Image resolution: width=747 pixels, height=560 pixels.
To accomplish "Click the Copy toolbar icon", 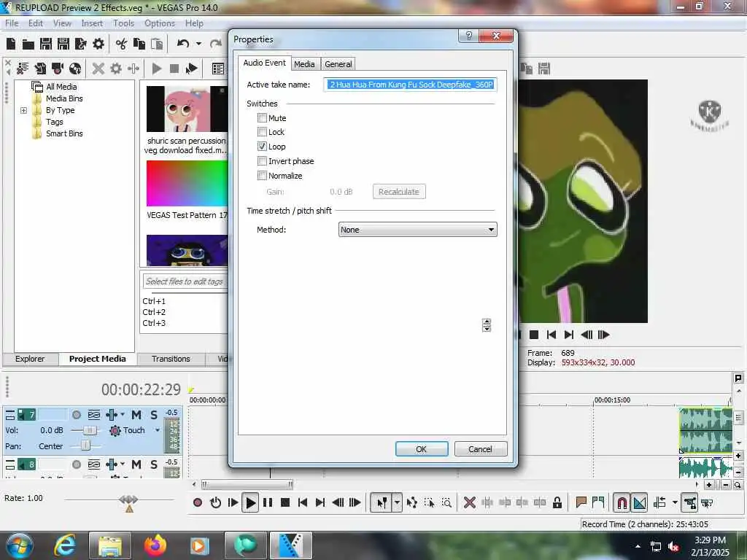I will (x=139, y=44).
